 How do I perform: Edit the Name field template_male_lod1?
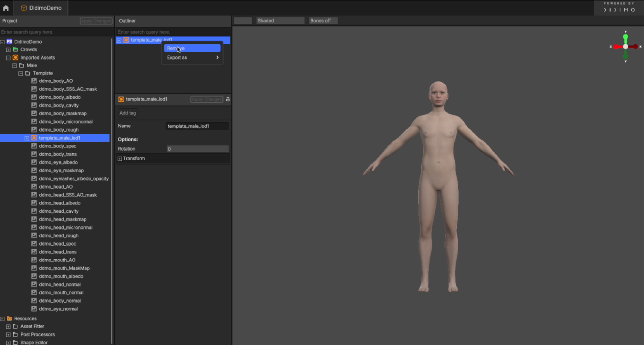pos(197,126)
